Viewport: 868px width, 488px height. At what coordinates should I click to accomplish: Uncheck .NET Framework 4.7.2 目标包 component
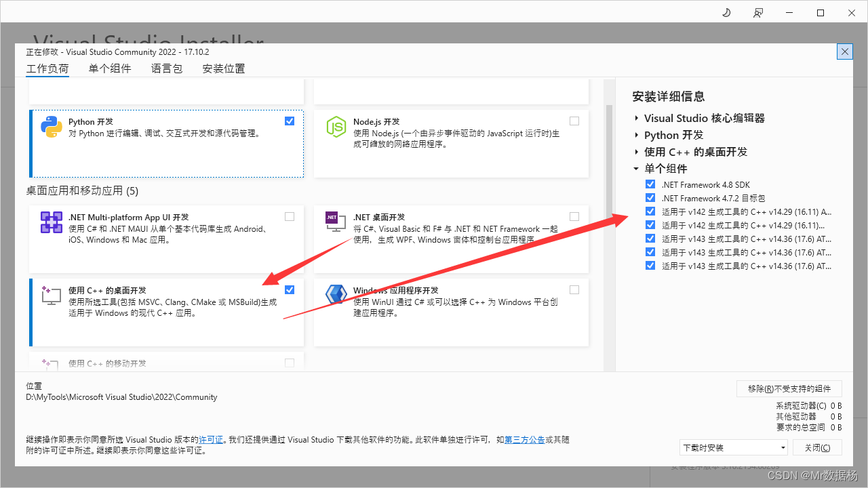[650, 198]
